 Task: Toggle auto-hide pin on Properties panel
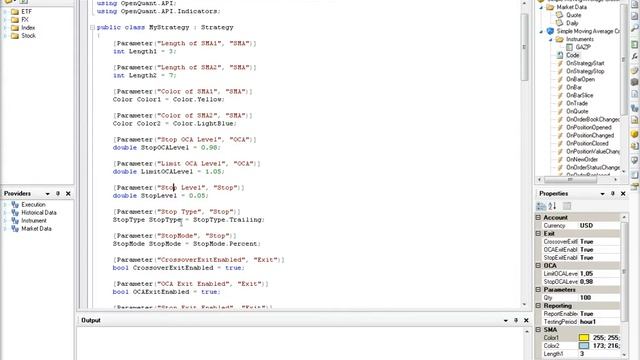coord(613,194)
